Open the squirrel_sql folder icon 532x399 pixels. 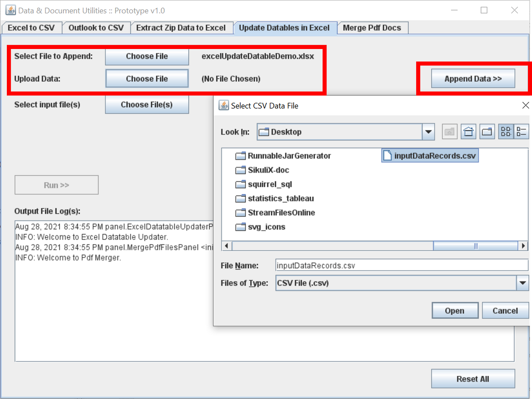[x=241, y=184]
